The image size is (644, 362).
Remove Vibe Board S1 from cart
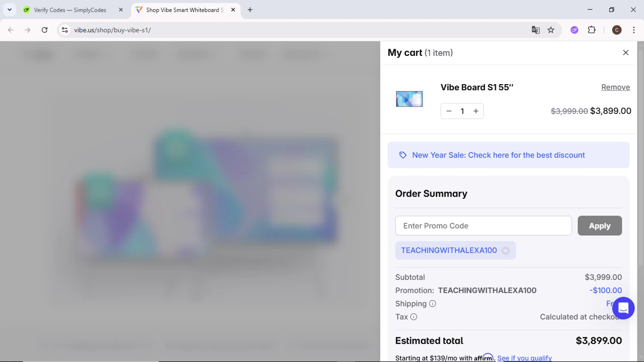[615, 87]
